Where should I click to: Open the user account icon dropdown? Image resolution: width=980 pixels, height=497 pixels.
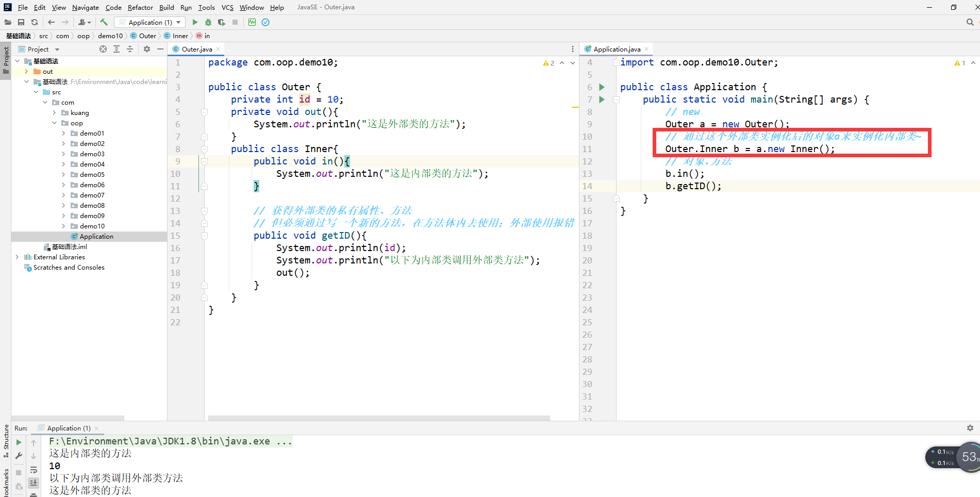coord(85,22)
